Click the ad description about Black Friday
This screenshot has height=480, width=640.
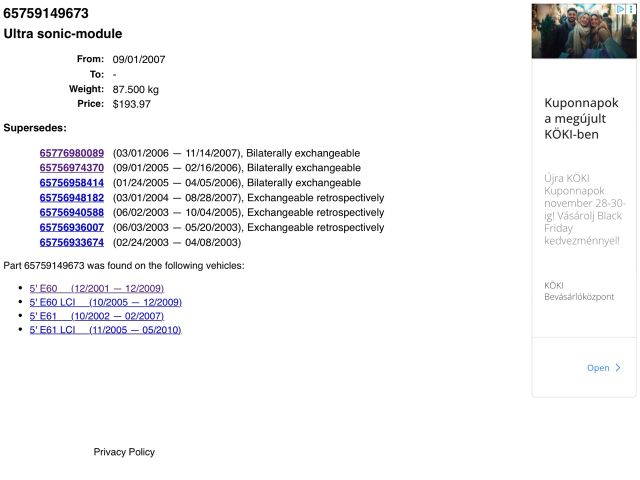[583, 209]
